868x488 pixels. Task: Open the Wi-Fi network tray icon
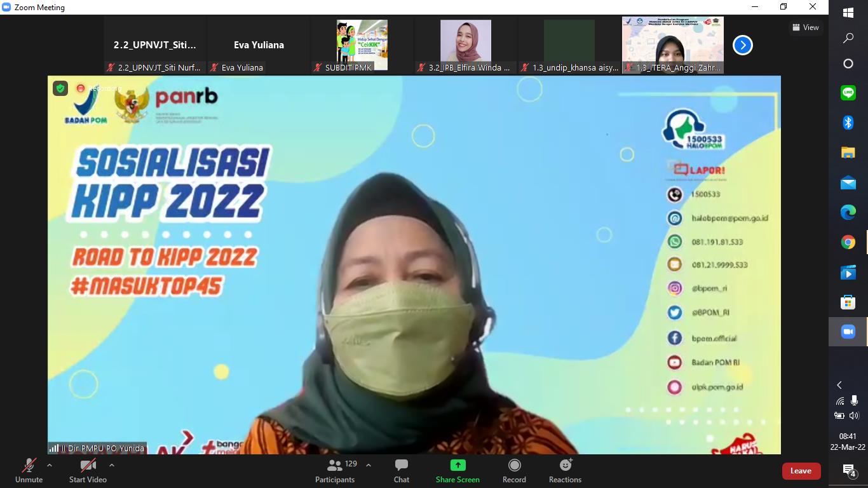click(x=840, y=401)
